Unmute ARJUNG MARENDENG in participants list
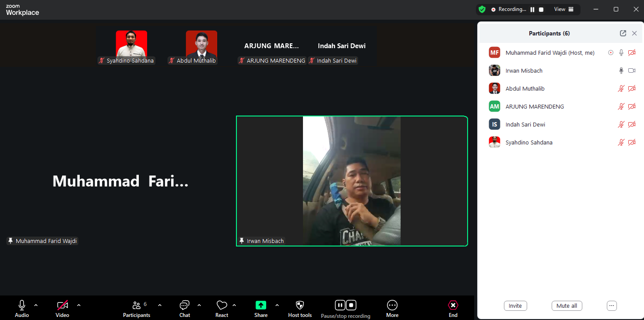Screen dimensions: 644x320 621,106
